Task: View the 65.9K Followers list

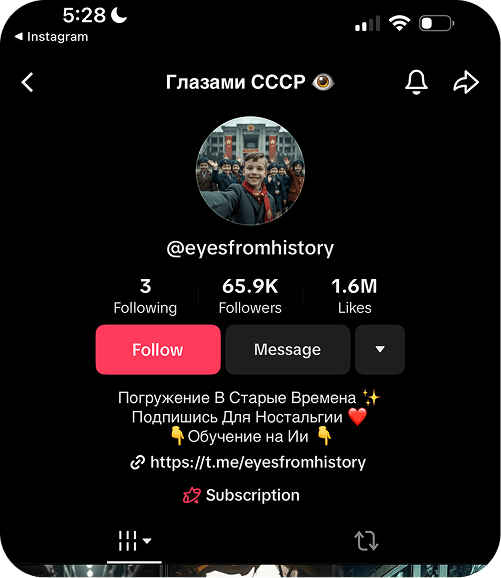Action: tap(250, 296)
